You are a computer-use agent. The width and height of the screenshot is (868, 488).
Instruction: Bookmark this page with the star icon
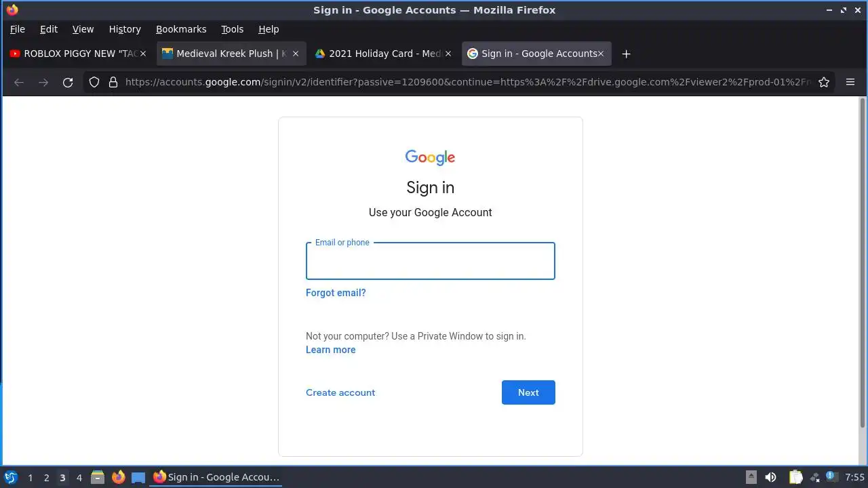824,82
